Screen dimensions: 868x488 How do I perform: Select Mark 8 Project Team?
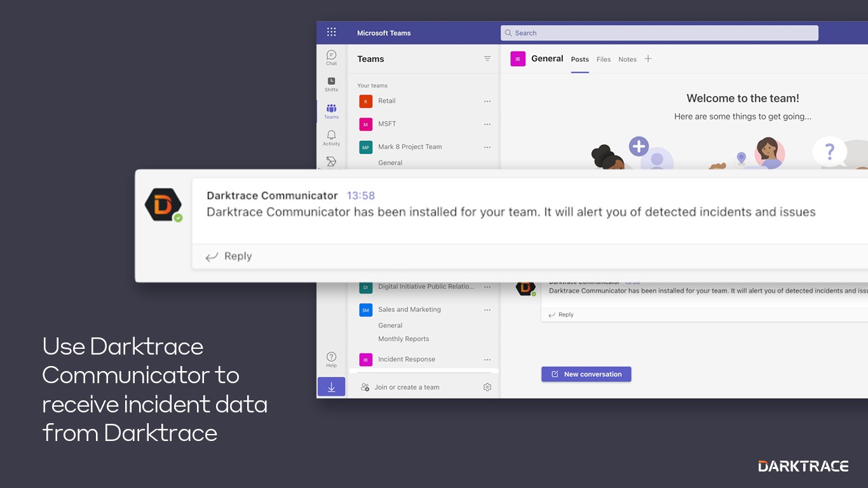pyautogui.click(x=410, y=147)
